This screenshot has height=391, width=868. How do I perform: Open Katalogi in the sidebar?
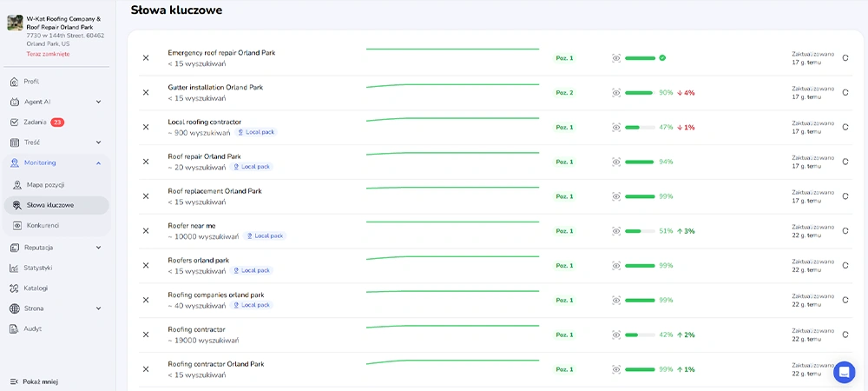[x=36, y=288]
